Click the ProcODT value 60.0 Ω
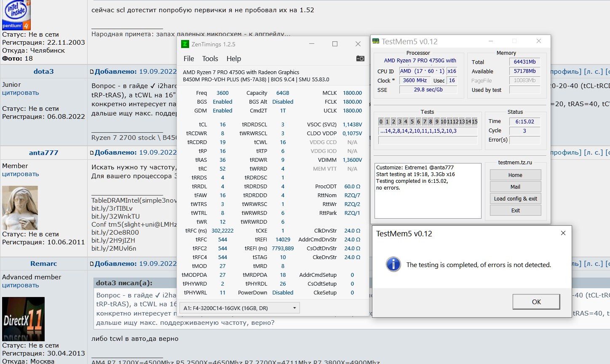Screen dimensions: 610x364 [352, 186]
